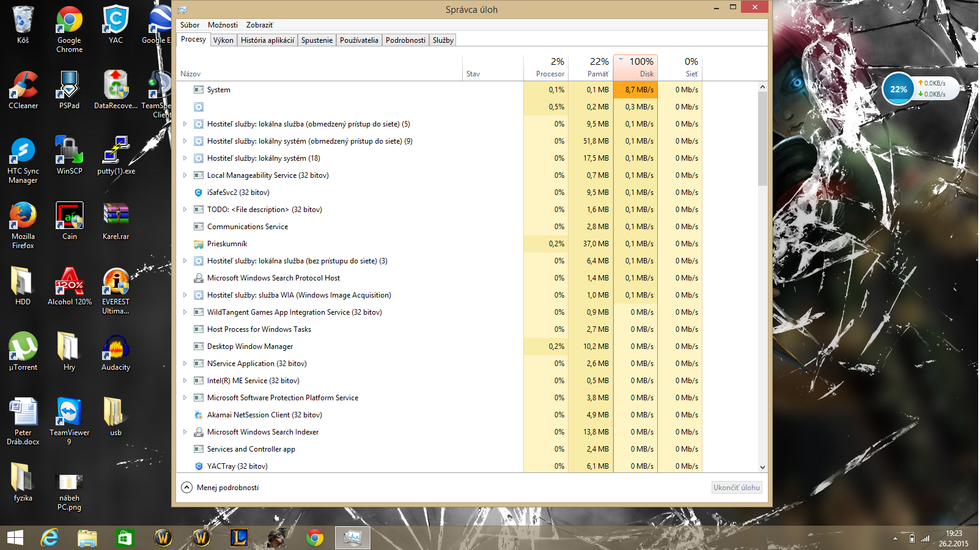
Task: Click Internet Explorer in the taskbar
Action: tap(50, 538)
